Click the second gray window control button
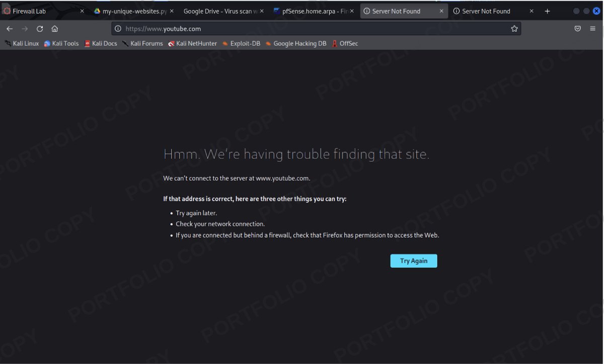This screenshot has height=364, width=604. (586, 11)
